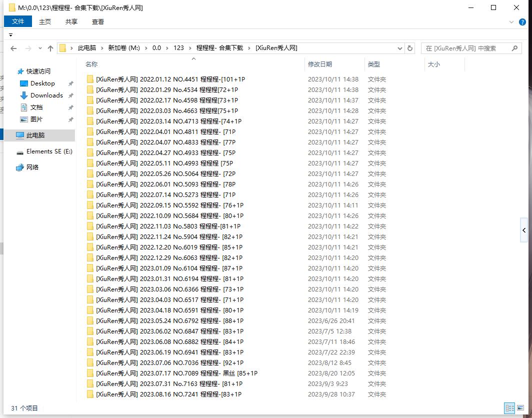
Task: Select the 2022.12.20 No.6019 folder name
Action: (169, 247)
